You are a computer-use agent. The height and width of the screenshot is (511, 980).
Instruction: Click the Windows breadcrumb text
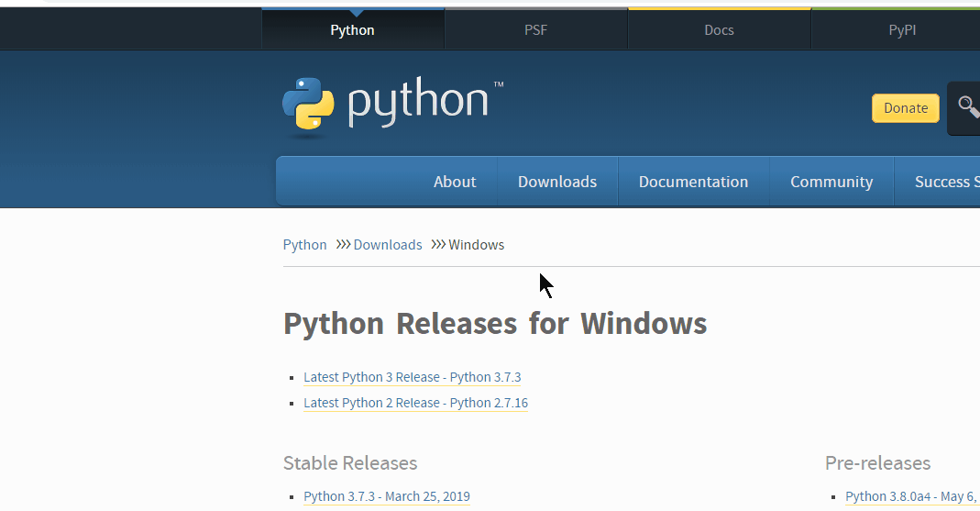pyautogui.click(x=477, y=245)
